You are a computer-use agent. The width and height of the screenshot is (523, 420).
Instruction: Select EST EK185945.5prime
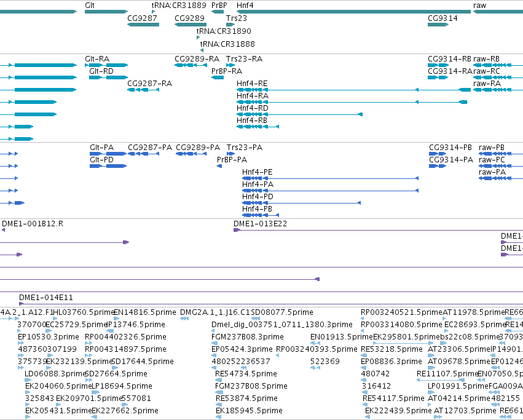pos(218,417)
